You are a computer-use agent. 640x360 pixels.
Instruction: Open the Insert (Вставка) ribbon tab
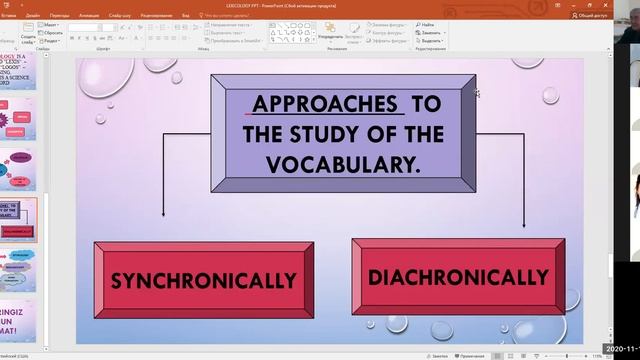[9, 16]
